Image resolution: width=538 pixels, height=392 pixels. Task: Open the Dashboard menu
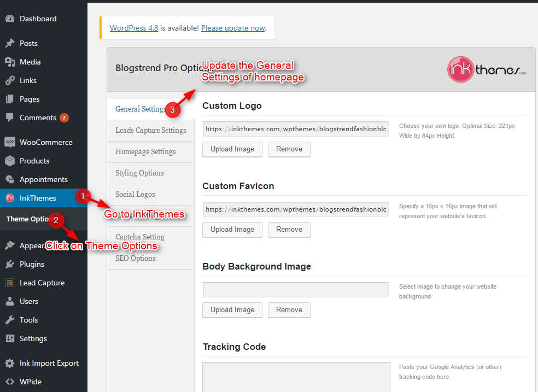(x=44, y=19)
